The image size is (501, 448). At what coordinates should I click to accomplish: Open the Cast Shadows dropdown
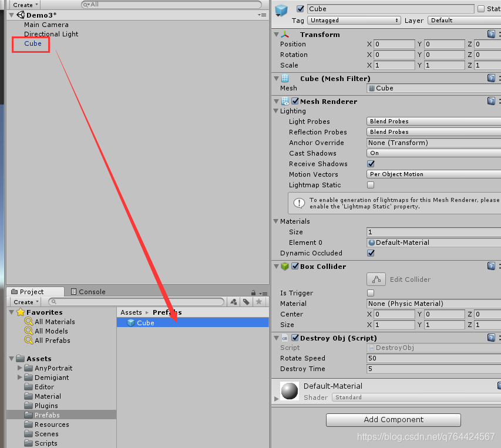pyautogui.click(x=433, y=153)
